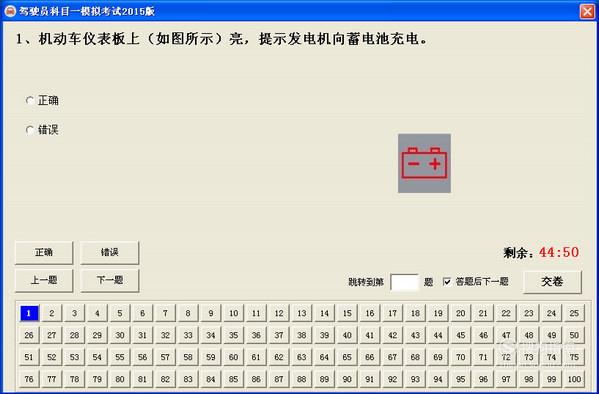599x394 pixels.
Task: Go to next question with 下一题
Action: [110, 281]
